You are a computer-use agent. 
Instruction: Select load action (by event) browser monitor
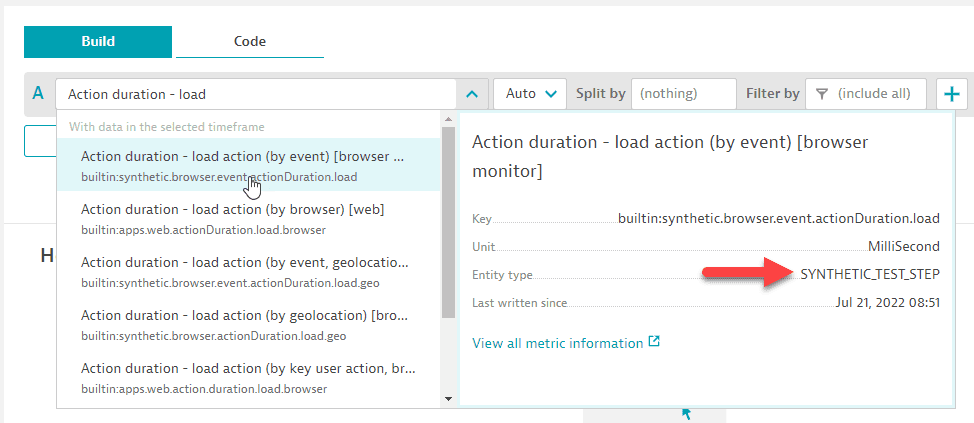point(246,165)
